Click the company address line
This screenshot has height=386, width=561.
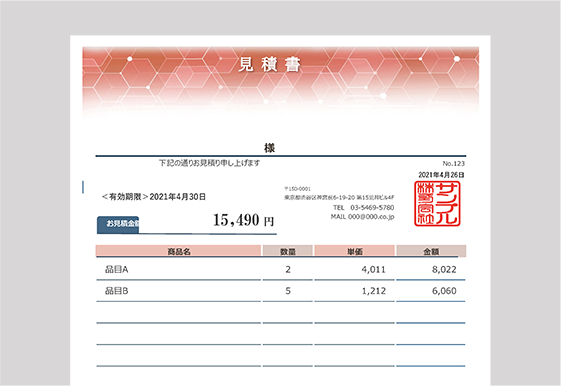(x=339, y=197)
